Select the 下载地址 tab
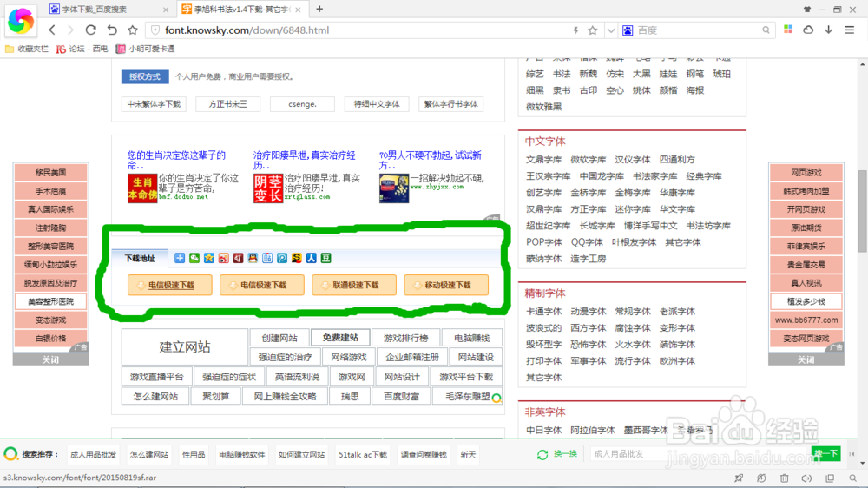This screenshot has width=868, height=488. 140,258
